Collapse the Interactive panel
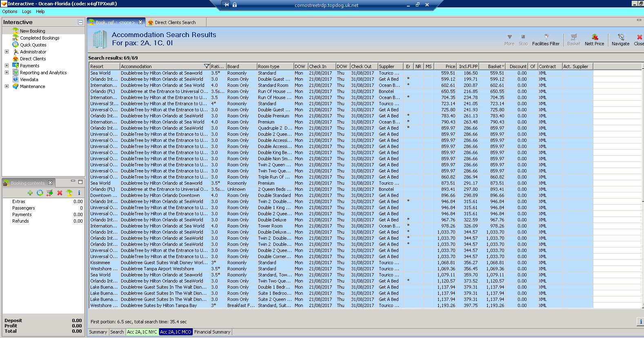Screen dimensions: 644x338 80,22
